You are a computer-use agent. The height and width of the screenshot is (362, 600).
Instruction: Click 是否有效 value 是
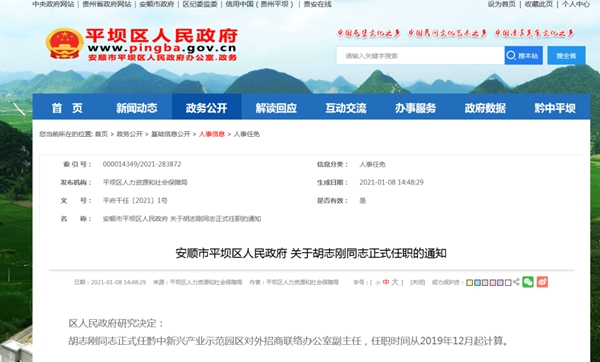coord(363,201)
